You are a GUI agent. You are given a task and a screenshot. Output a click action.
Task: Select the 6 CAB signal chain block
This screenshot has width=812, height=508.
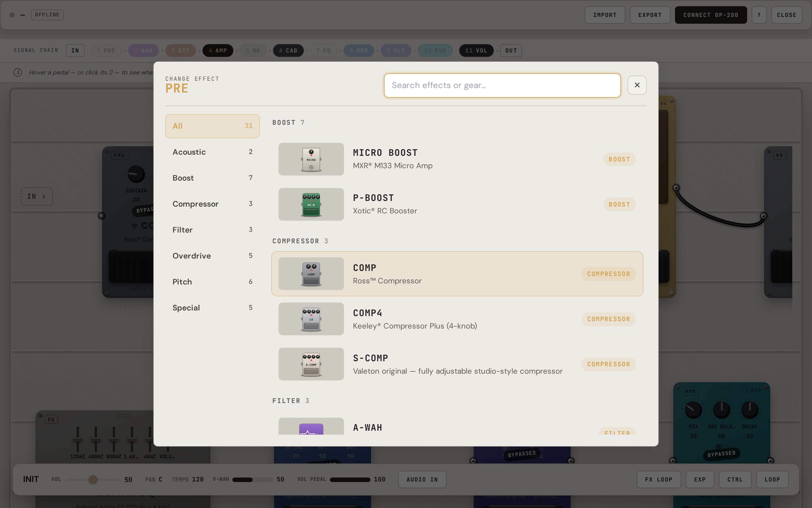pos(288,51)
